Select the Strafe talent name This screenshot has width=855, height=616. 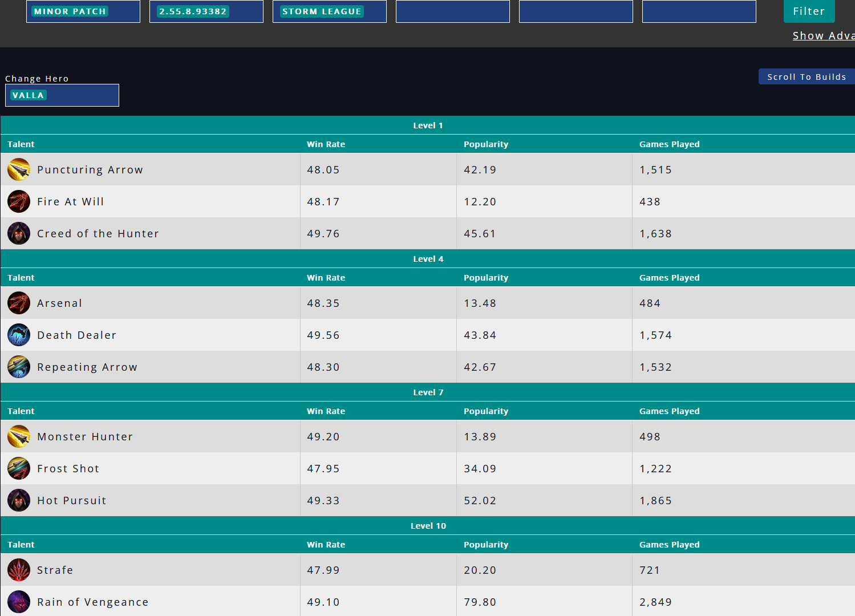click(x=55, y=570)
